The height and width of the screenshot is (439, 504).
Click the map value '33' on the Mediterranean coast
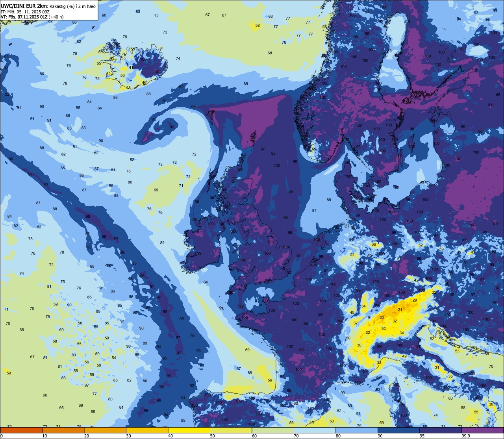pos(379,363)
